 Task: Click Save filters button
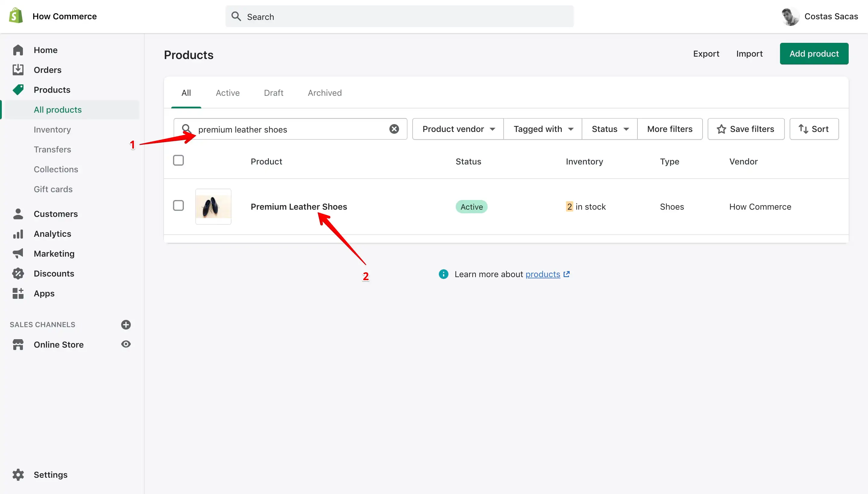click(746, 129)
